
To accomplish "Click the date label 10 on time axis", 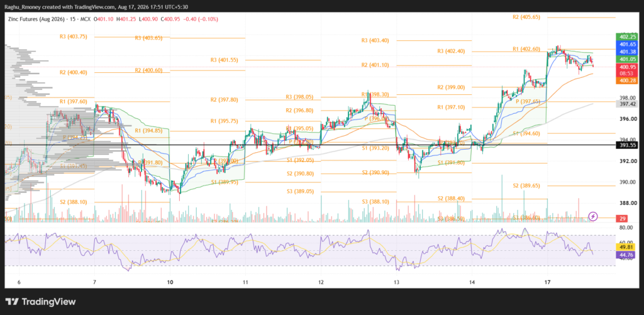I will point(170,282).
